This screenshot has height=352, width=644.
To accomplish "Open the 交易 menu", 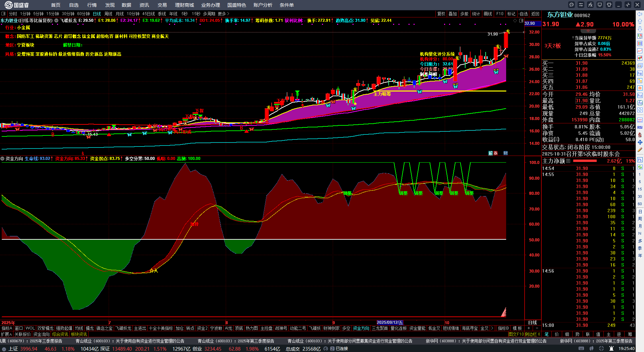I will [x=162, y=5].
